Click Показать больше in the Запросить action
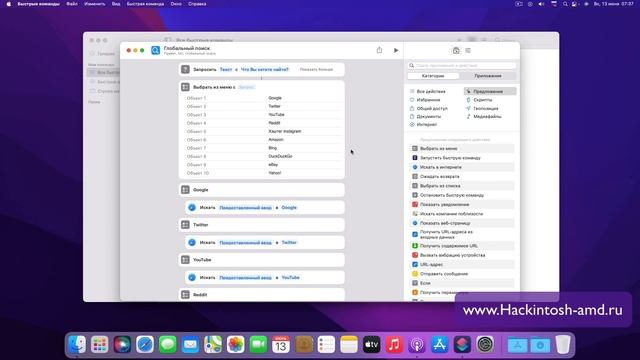This screenshot has width=640, height=360. coord(316,69)
